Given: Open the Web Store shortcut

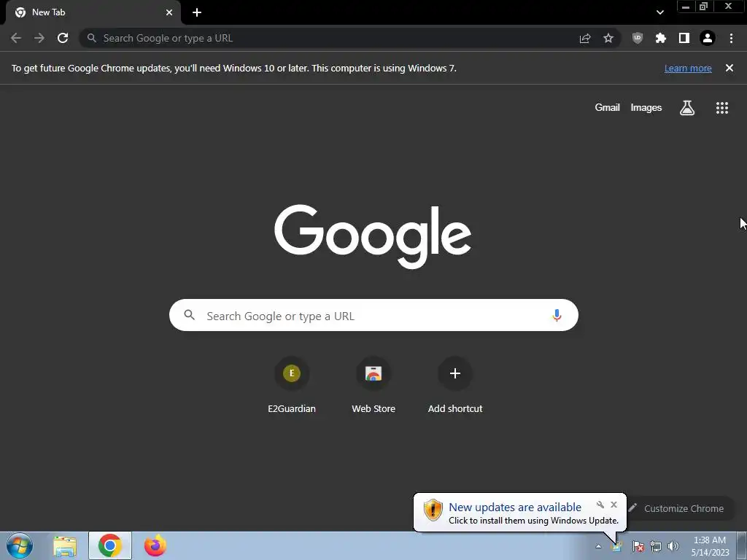Looking at the screenshot, I should click(x=373, y=385).
